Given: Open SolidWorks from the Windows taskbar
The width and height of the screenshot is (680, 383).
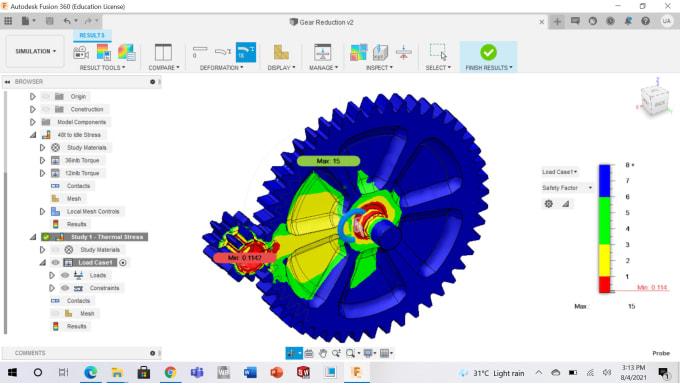Looking at the screenshot, I should pos(303,373).
